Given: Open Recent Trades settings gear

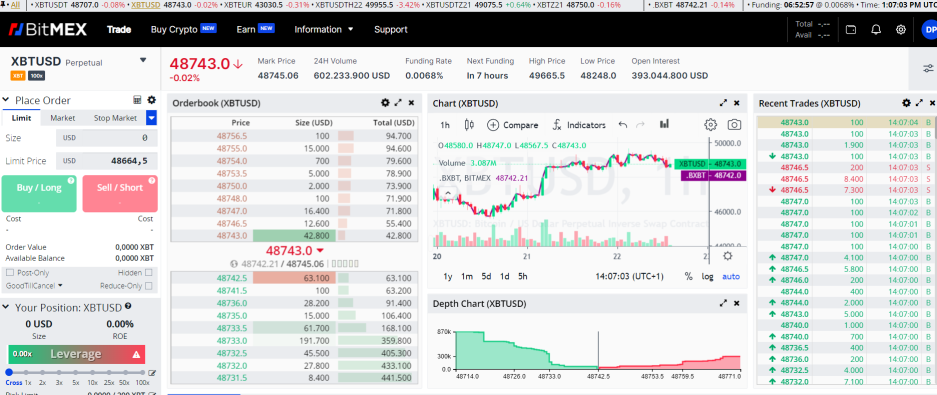Looking at the screenshot, I should click(907, 103).
